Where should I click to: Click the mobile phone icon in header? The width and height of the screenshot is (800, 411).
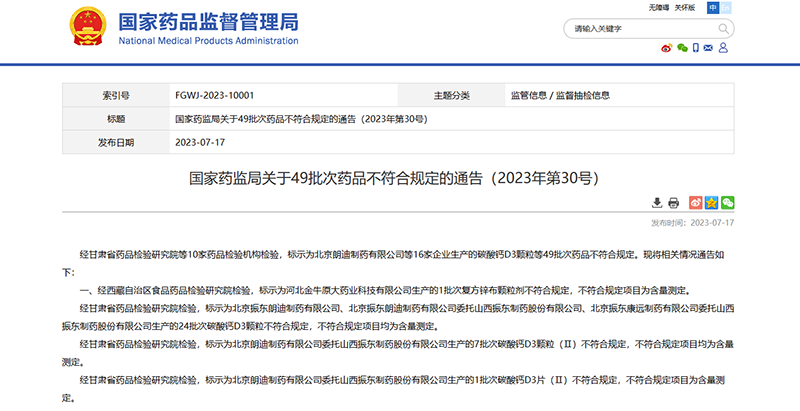point(697,48)
